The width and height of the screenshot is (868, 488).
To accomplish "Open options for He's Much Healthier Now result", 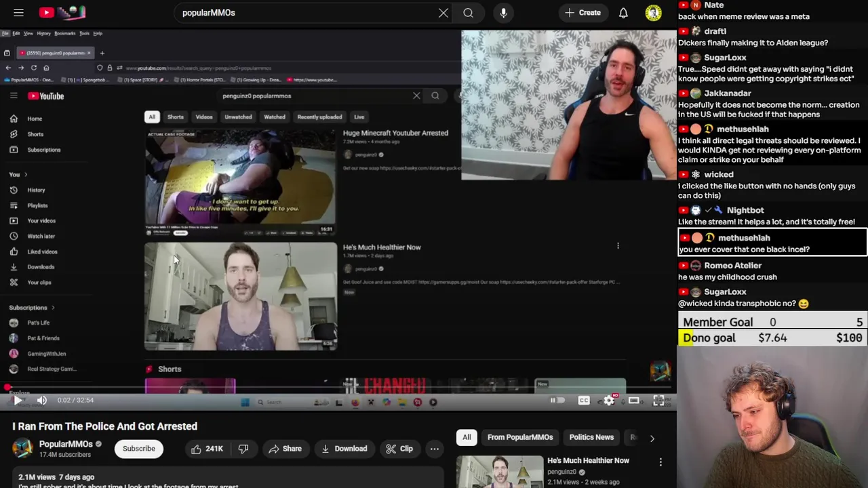I will (618, 246).
